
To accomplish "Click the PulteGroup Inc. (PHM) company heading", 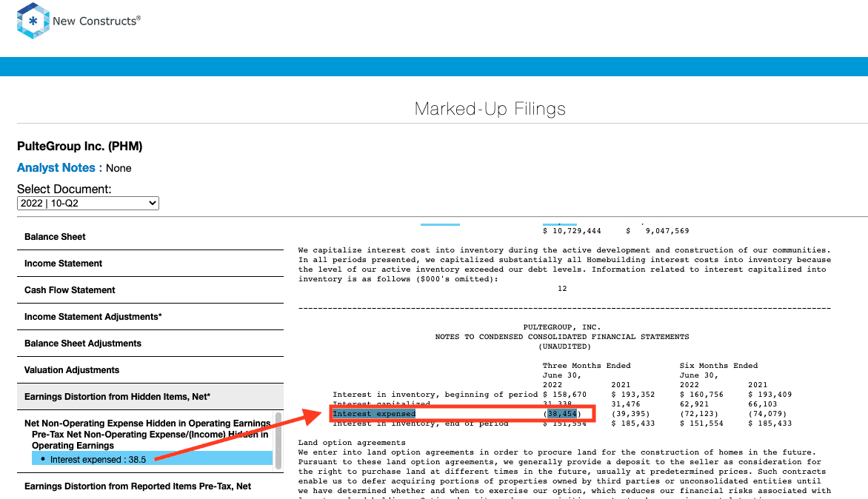I will click(x=80, y=146).
